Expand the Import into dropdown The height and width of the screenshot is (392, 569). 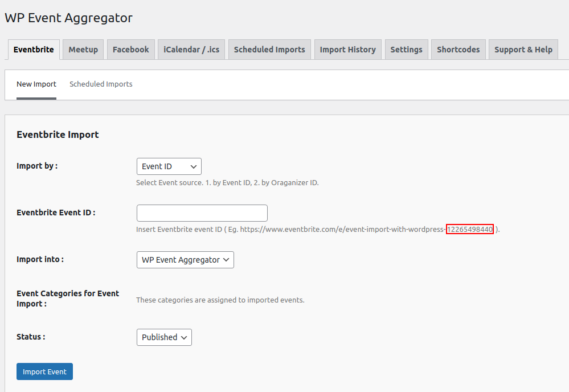pos(185,259)
